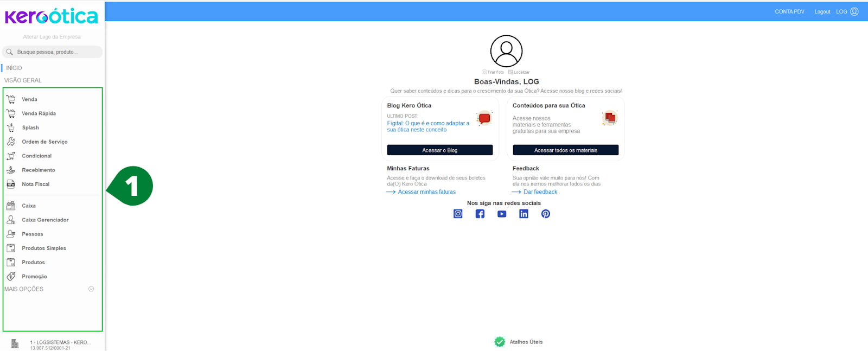The width and height of the screenshot is (868, 351).
Task: Click the Busque pessoa, produto search field
Action: tap(52, 52)
